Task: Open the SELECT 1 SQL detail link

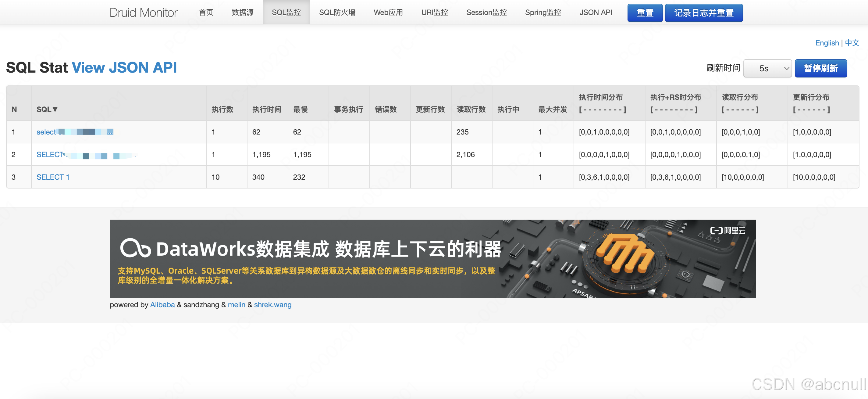Action: (53, 177)
